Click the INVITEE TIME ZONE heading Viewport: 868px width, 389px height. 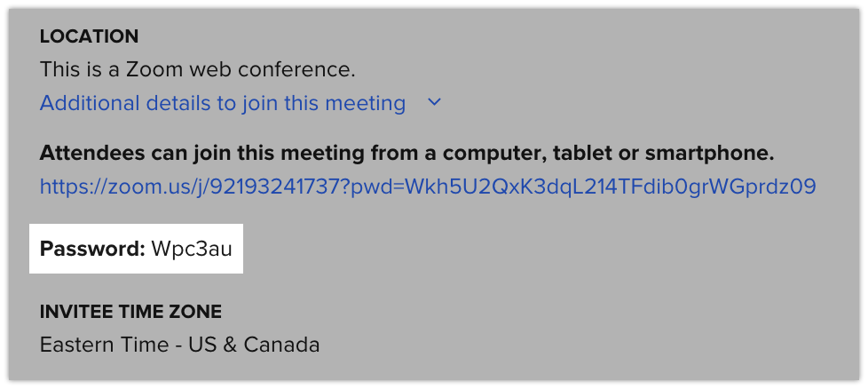coord(130,311)
